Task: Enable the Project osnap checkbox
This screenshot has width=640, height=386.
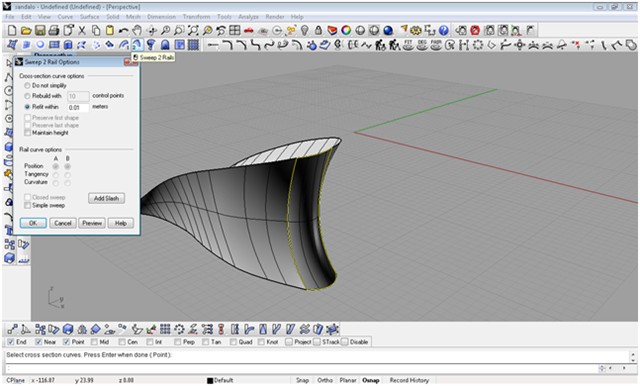Action: tap(289, 342)
